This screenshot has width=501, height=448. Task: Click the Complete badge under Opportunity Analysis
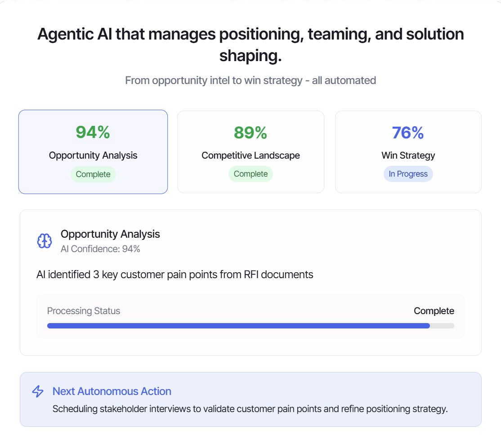tap(93, 174)
